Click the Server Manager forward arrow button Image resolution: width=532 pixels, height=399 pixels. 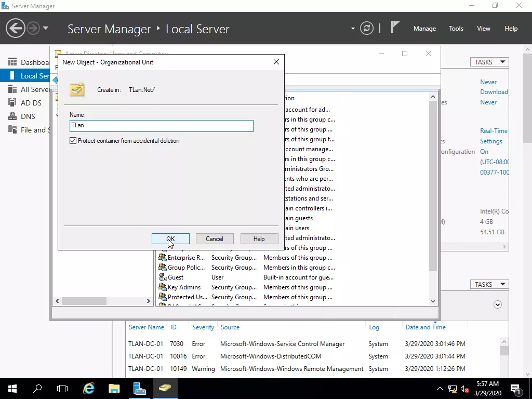coord(33,28)
